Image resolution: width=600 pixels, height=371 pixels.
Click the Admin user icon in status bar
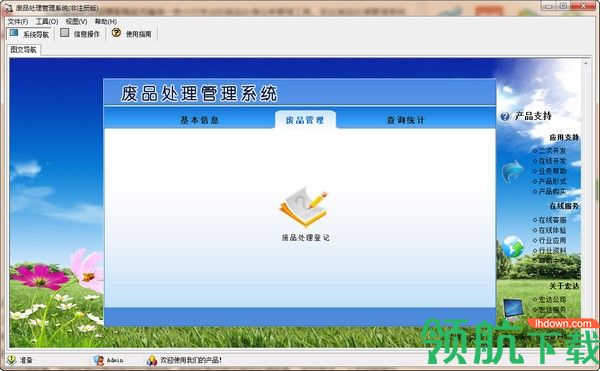click(x=98, y=360)
